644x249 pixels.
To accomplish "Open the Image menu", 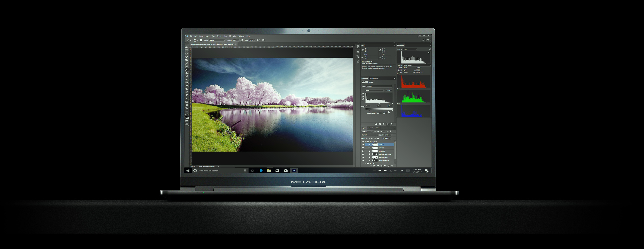I will coord(201,36).
